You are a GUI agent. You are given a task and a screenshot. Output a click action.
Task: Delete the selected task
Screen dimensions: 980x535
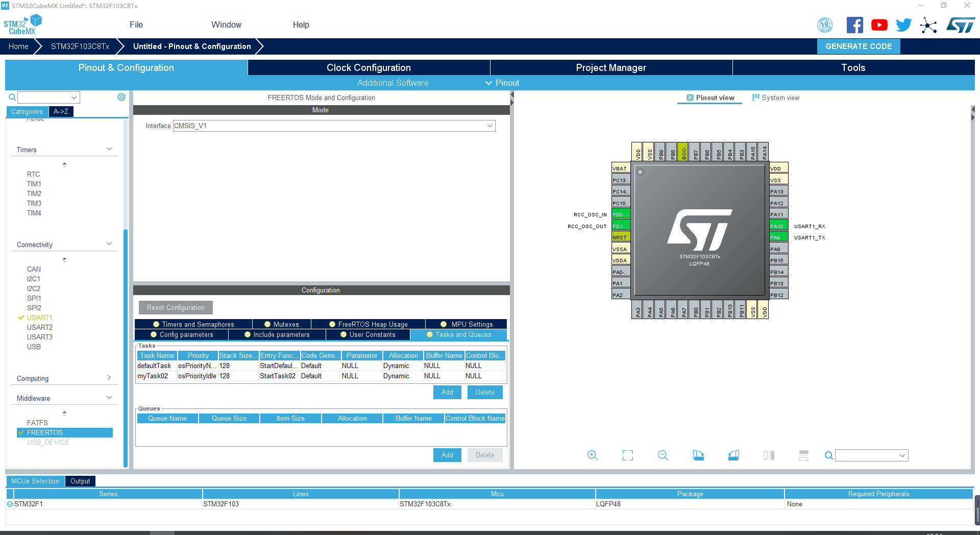click(x=485, y=392)
